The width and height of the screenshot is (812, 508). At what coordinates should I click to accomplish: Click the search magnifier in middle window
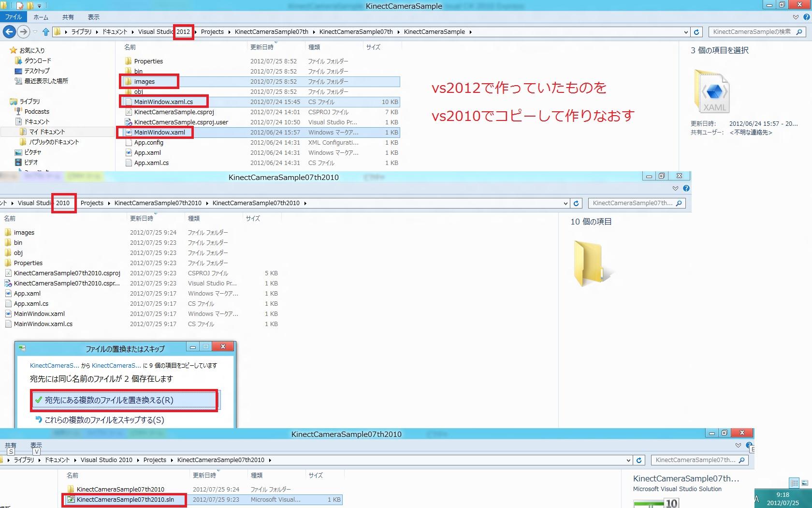tap(679, 203)
